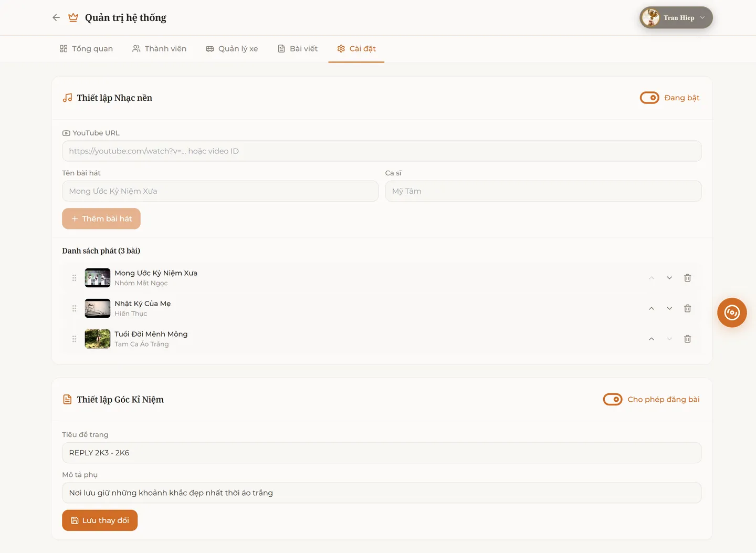
Task: Grab the drag handle for Nhật Ký Của Mẹ
Action: [x=74, y=308]
